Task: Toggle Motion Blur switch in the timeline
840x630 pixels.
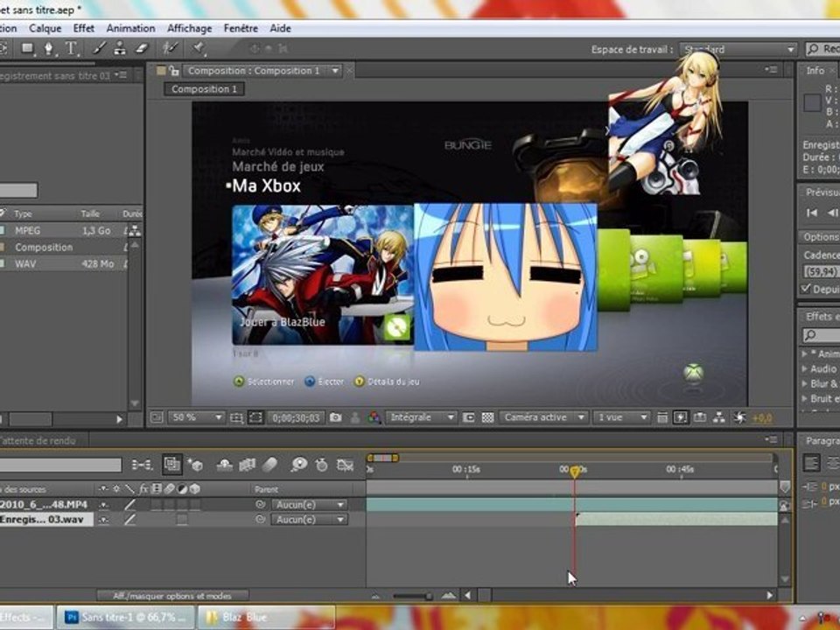Action: pos(270,465)
